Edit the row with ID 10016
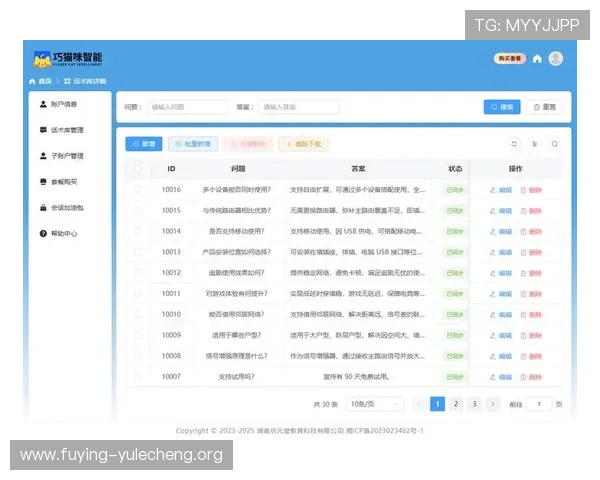This screenshot has height=480, width=600. coord(501,190)
